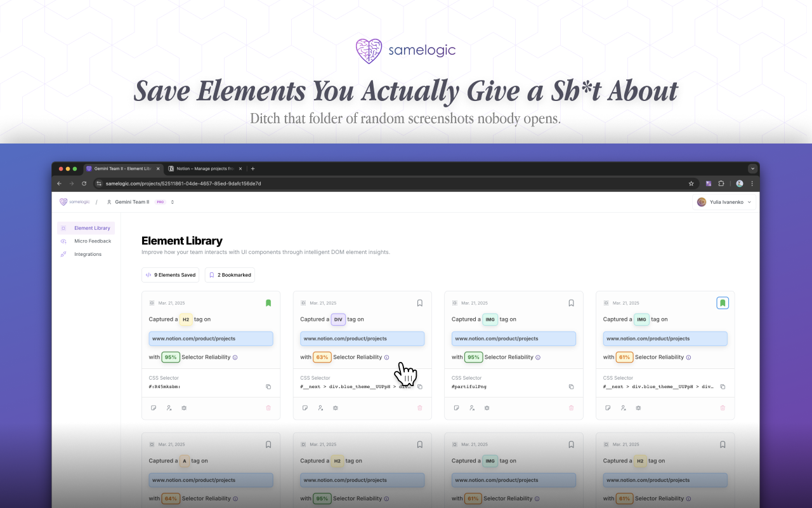Reload the samelogic page
The image size is (812, 508).
tap(84, 184)
